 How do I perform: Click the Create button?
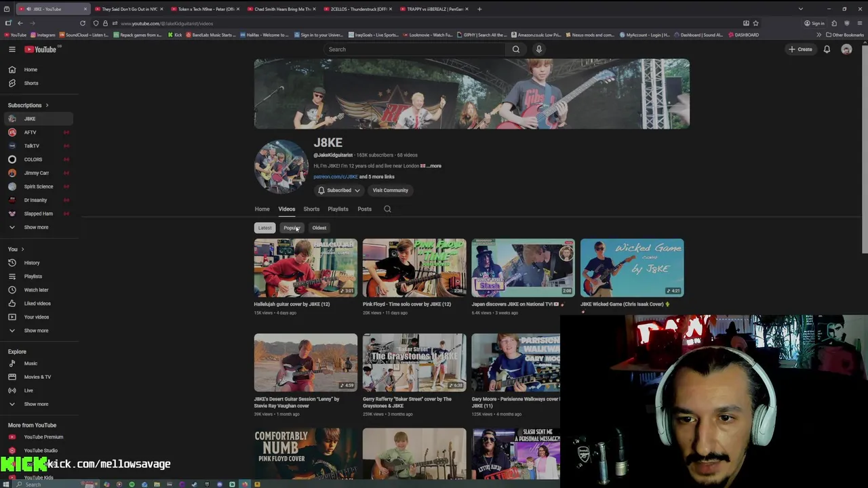point(800,49)
